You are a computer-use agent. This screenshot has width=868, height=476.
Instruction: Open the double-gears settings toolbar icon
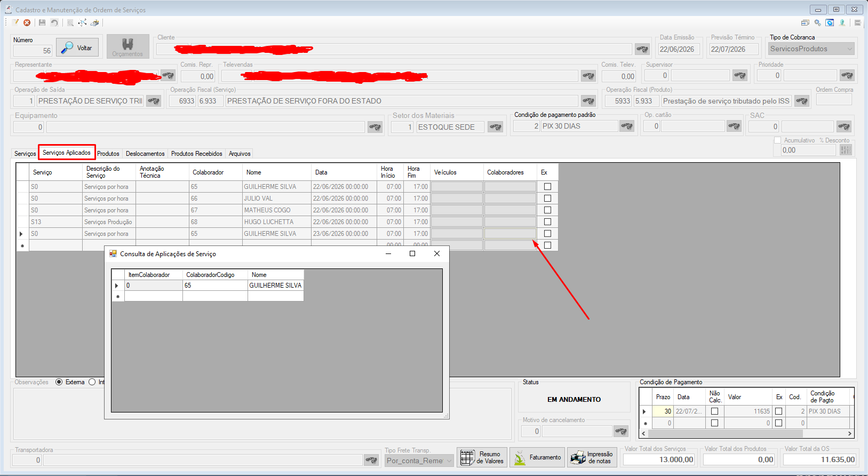click(817, 22)
